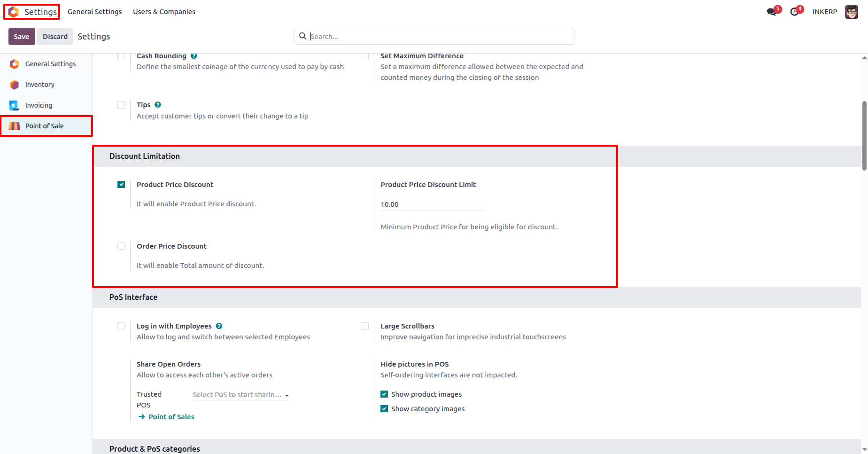The image size is (868, 454).
Task: Click the INKERP company name
Action: coord(825,12)
